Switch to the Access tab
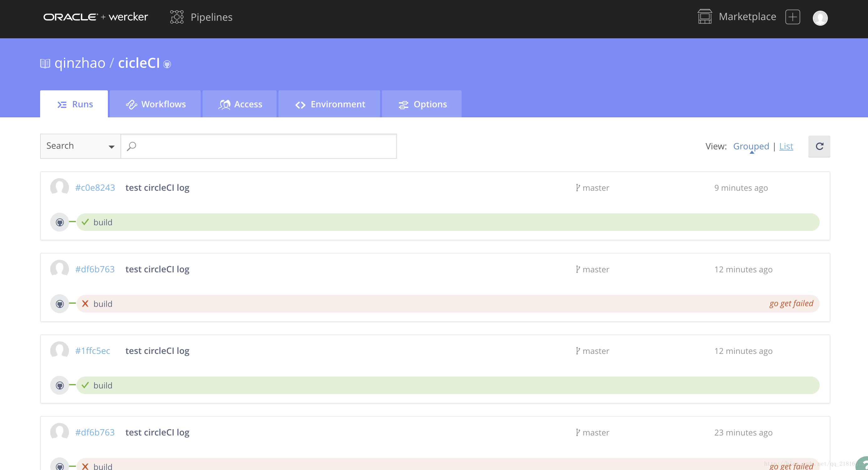Image resolution: width=868 pixels, height=470 pixels. tap(240, 104)
